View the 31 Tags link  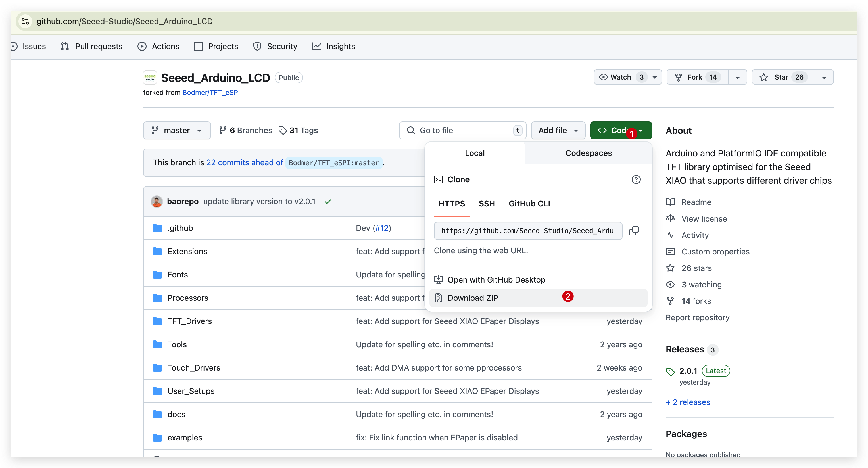coord(298,130)
